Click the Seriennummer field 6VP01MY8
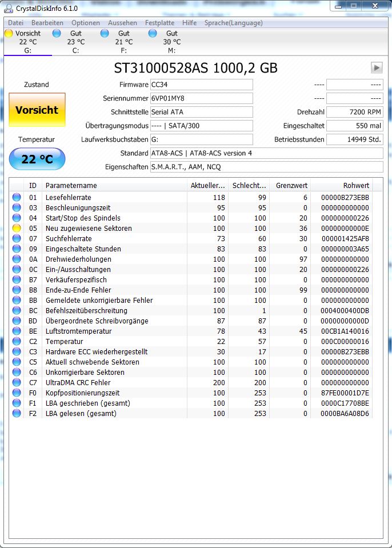 tap(202, 98)
